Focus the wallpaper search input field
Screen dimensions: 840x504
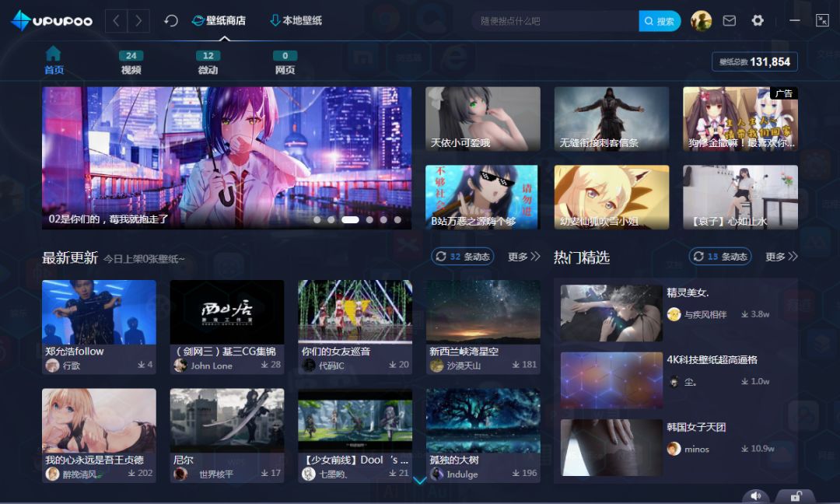tap(555, 21)
